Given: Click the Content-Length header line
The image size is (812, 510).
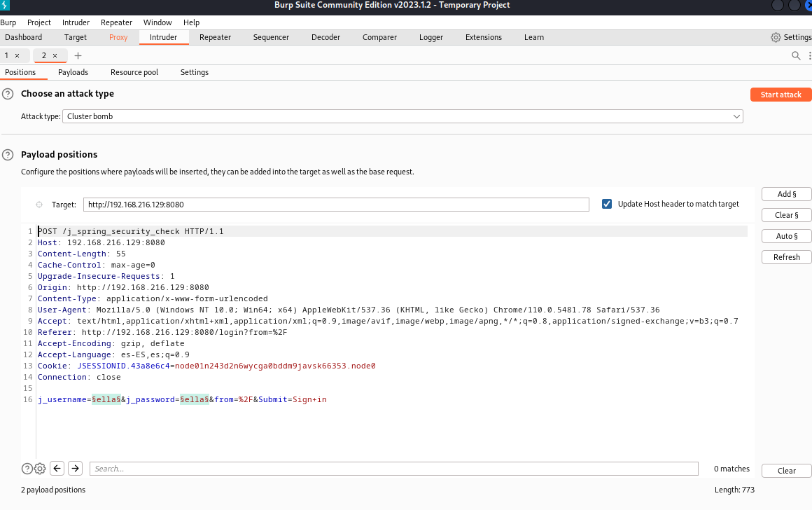Looking at the screenshot, I should coord(81,254).
